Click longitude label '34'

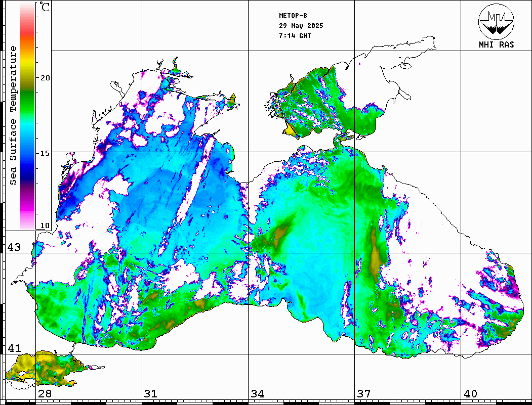[x=257, y=394]
